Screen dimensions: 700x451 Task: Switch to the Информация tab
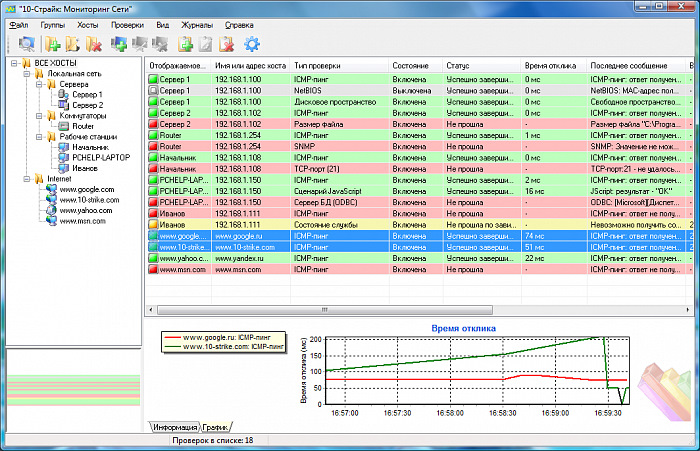coord(174,427)
